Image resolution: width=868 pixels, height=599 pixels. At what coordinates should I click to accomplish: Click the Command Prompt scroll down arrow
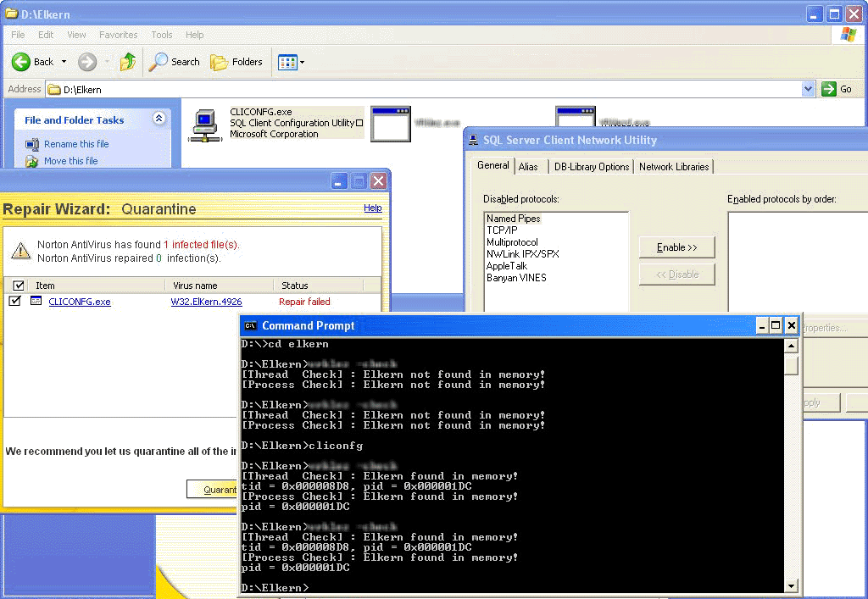pyautogui.click(x=792, y=585)
